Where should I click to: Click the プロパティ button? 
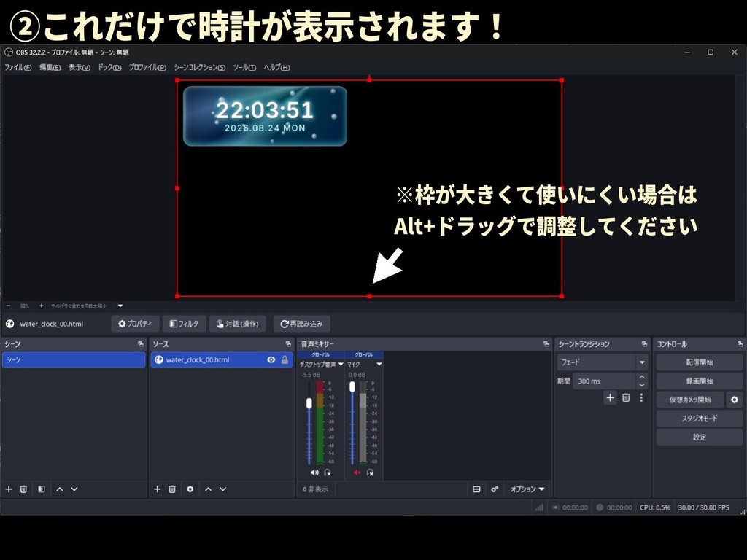[135, 324]
